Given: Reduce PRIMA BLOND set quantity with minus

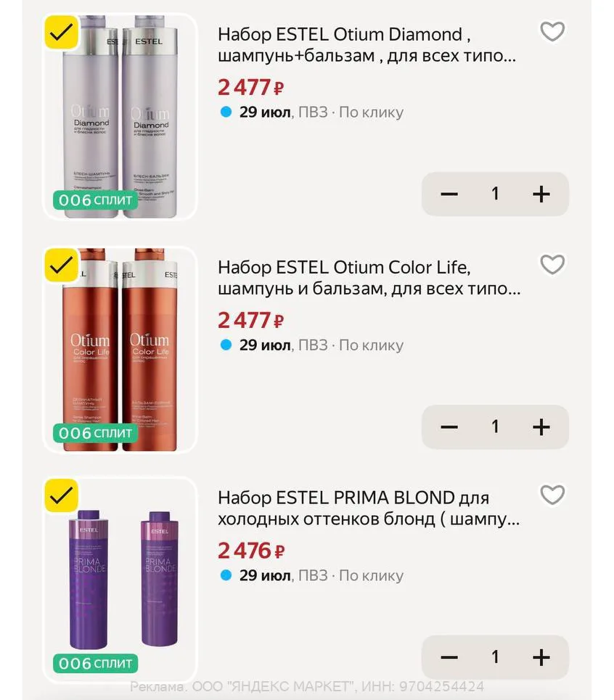Looking at the screenshot, I should coord(449,658).
